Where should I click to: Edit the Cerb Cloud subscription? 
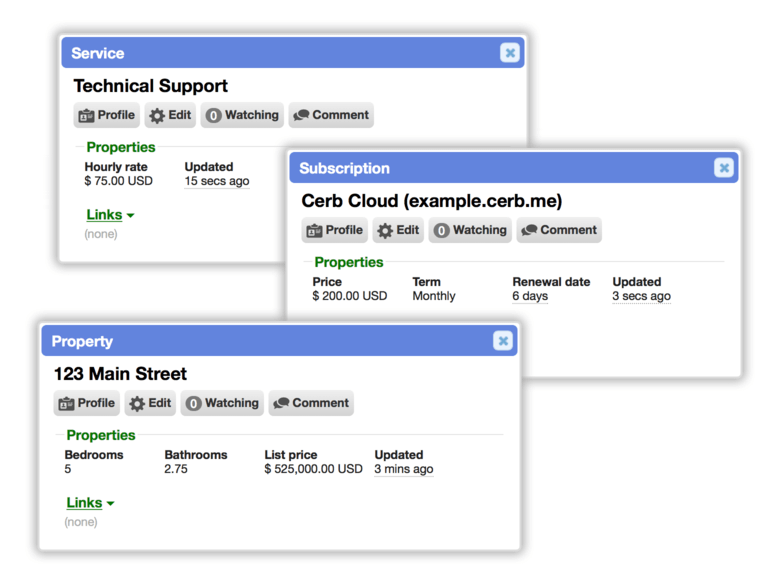pyautogui.click(x=398, y=230)
